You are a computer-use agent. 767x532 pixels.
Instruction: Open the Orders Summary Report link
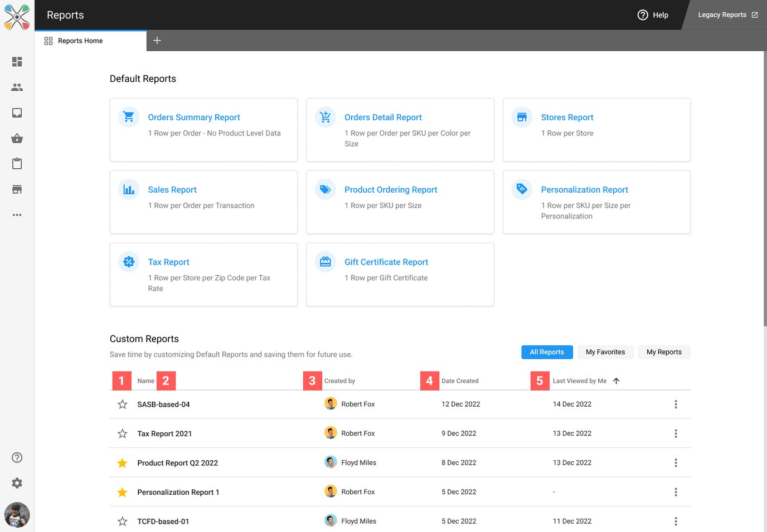(194, 118)
